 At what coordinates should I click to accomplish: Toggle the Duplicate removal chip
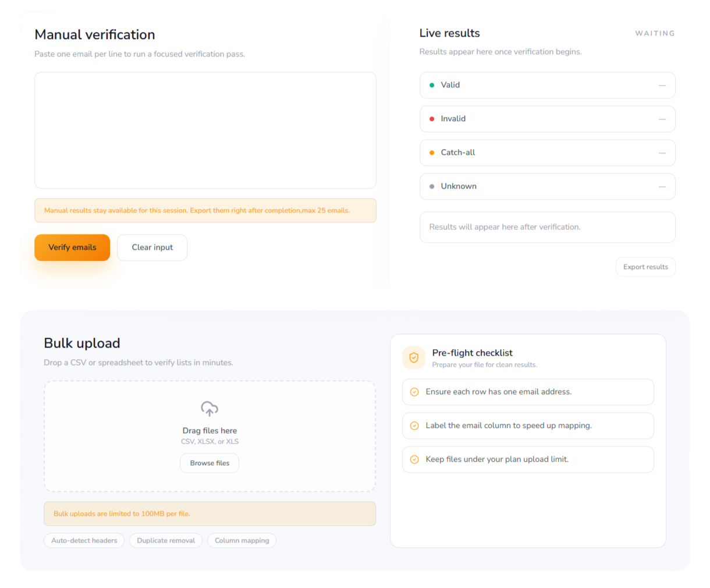click(166, 540)
